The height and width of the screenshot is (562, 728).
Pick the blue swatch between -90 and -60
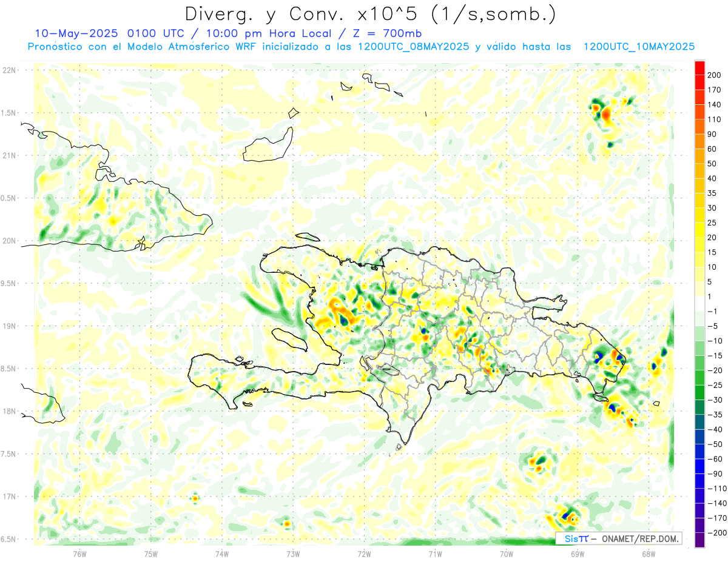tap(699, 466)
